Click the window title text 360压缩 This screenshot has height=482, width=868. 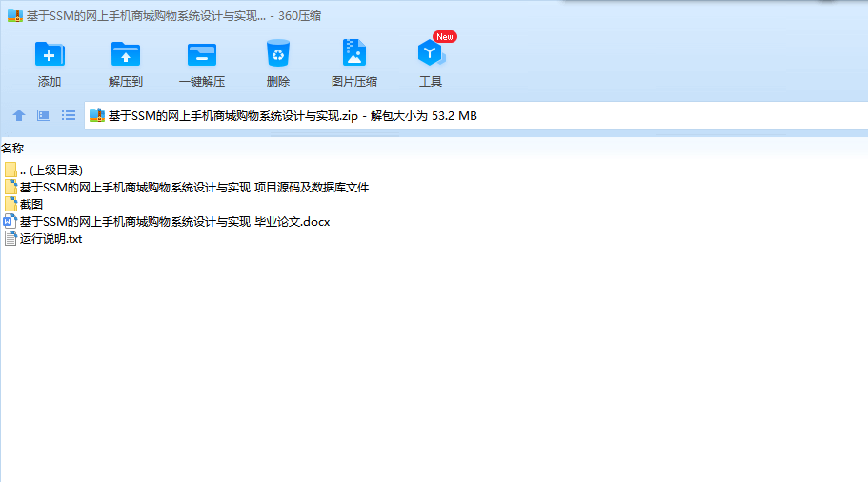[x=299, y=16]
